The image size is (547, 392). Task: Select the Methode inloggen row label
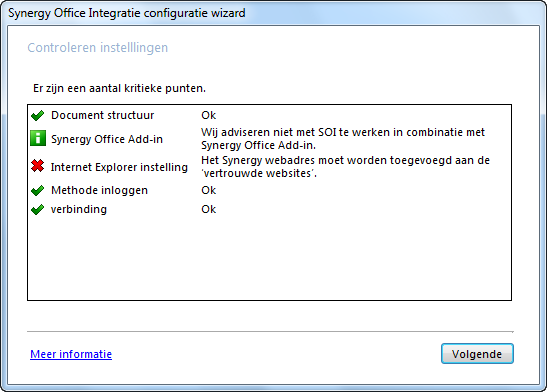coord(99,190)
